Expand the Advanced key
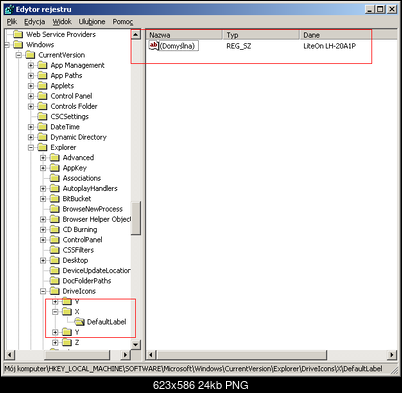 click(43, 158)
